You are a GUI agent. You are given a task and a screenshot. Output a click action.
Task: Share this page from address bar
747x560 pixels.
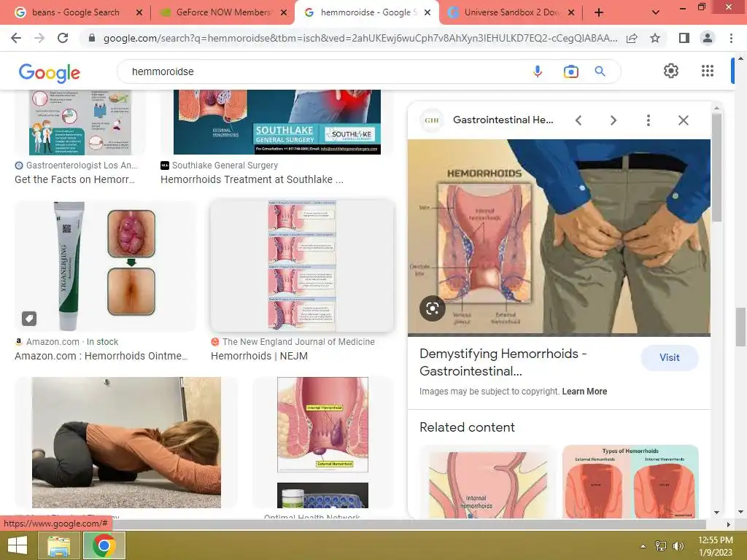pyautogui.click(x=632, y=38)
